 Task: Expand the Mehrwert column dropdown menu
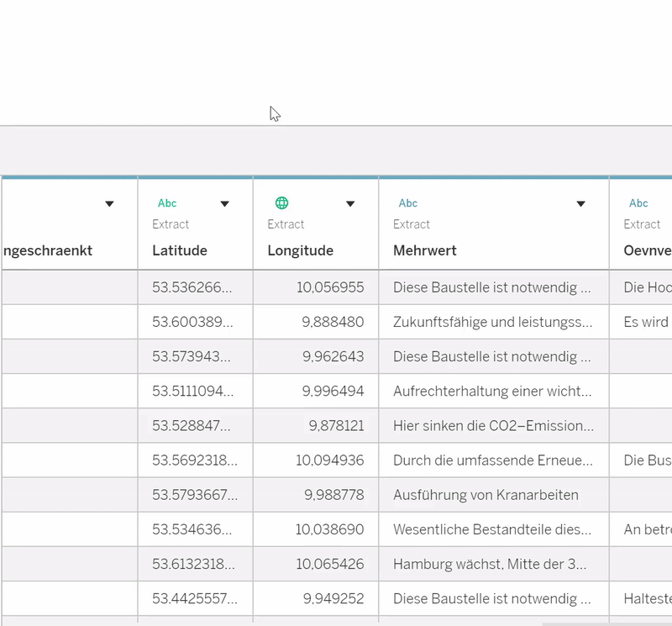click(x=580, y=203)
